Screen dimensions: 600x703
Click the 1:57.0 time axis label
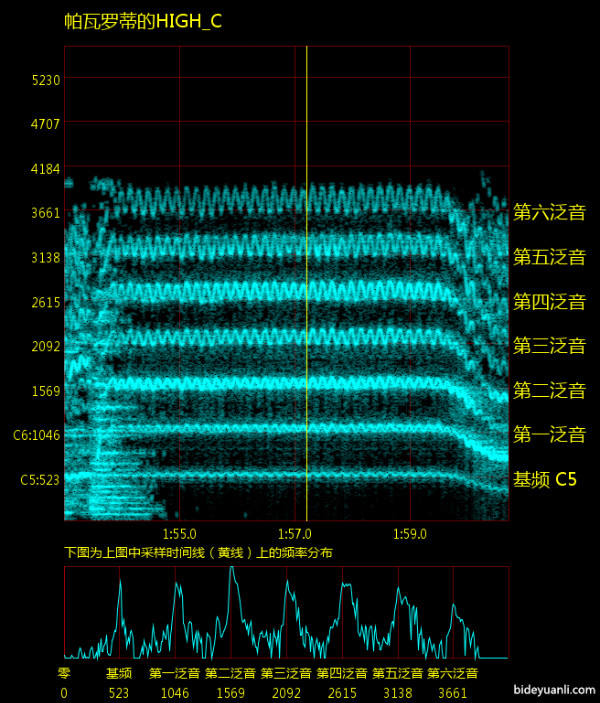295,534
